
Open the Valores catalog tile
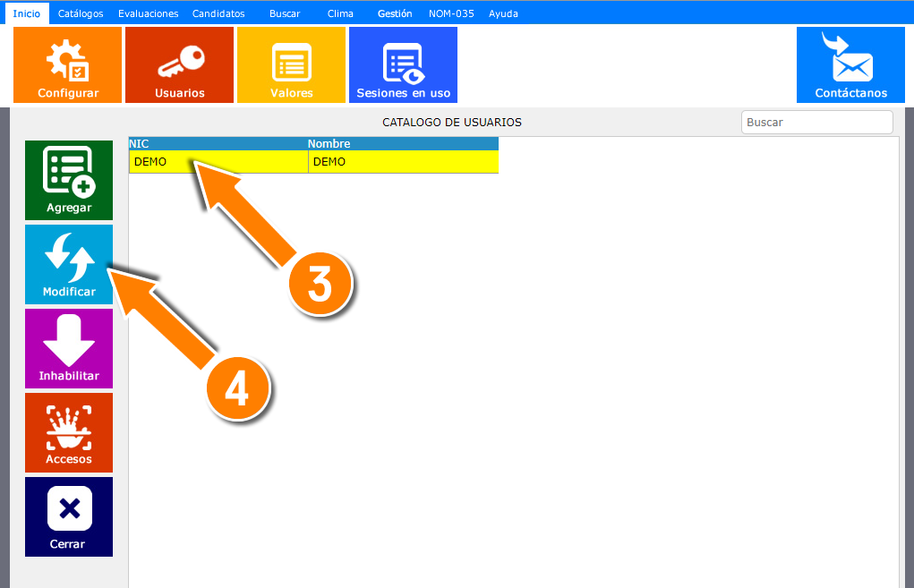point(291,65)
